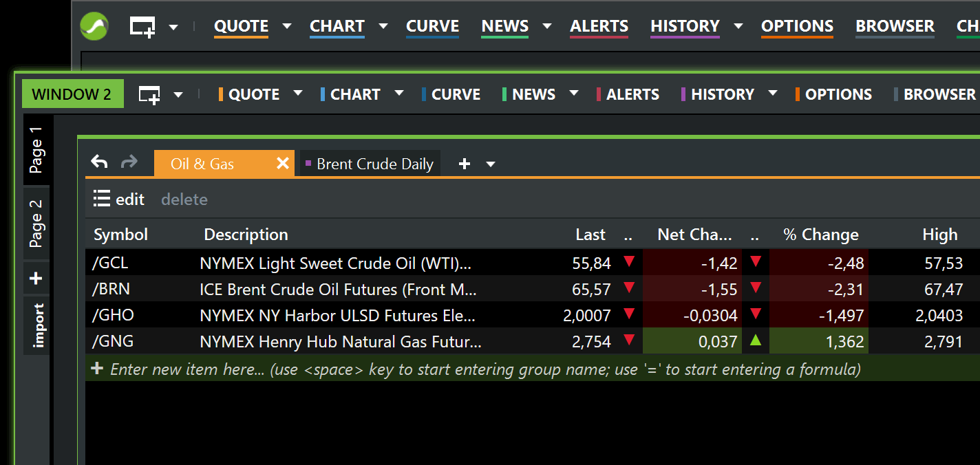Image resolution: width=980 pixels, height=465 pixels.
Task: Expand the HISTORY dropdown in the back window
Action: 738,26
